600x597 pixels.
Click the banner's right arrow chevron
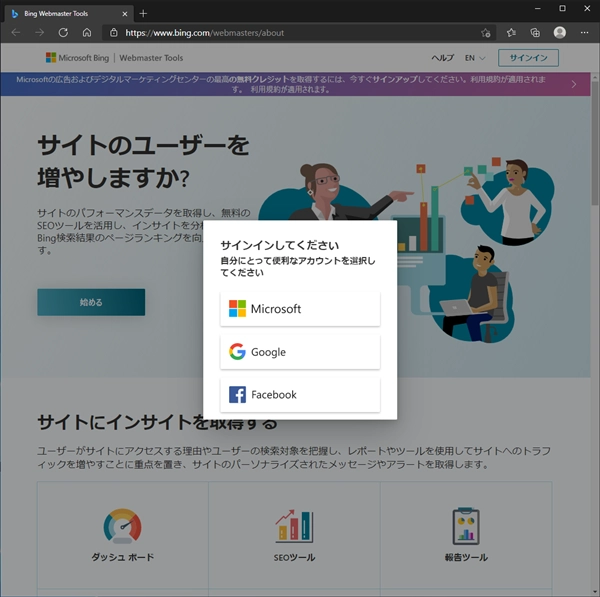coord(574,84)
